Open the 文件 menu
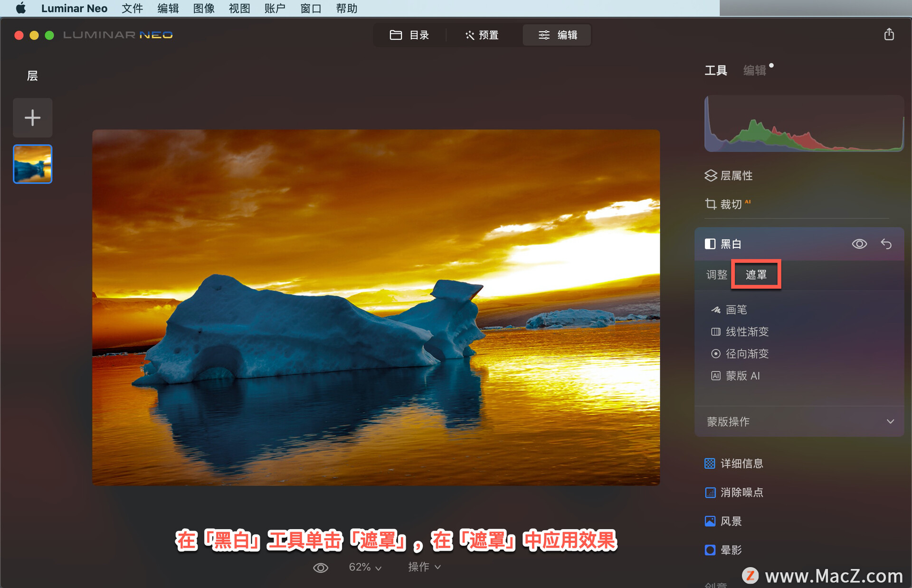 point(132,8)
